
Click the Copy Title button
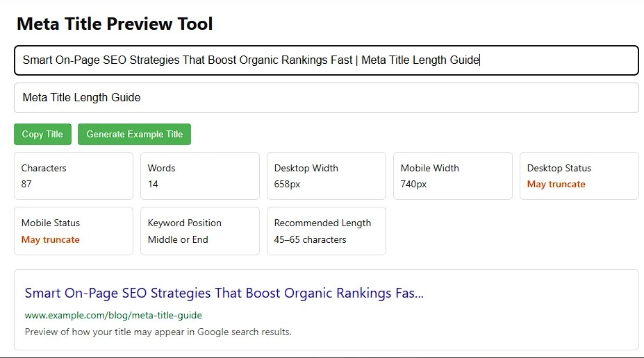tap(42, 134)
